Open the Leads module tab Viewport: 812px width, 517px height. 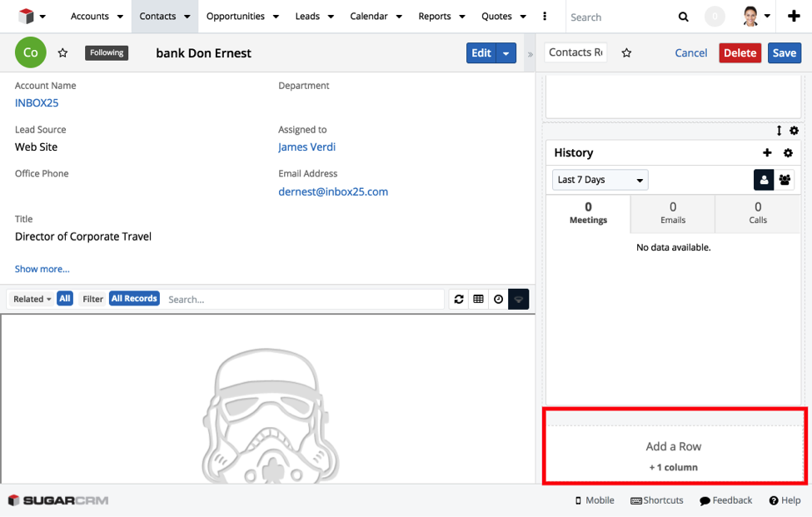click(x=307, y=16)
